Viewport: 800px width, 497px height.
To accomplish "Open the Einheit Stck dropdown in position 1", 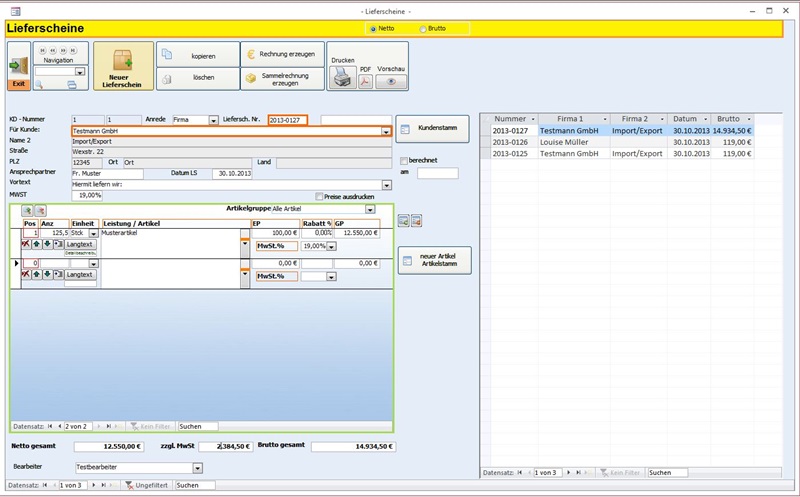I will click(x=93, y=233).
